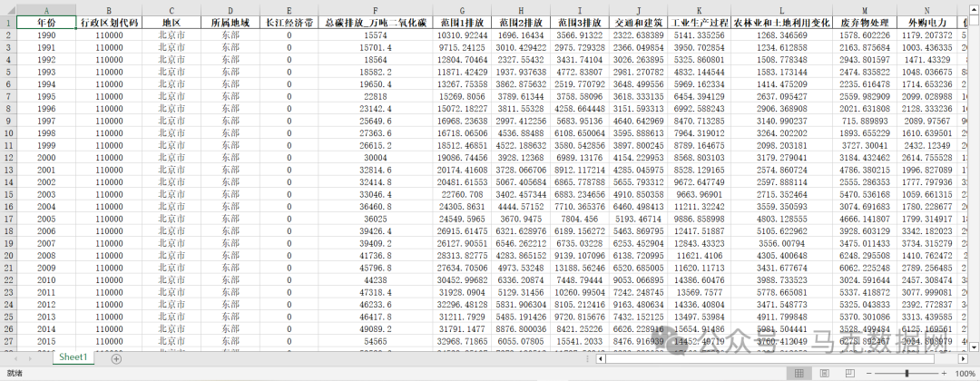Click the 范围1排放 header cell
The image size is (980, 381).
pyautogui.click(x=461, y=23)
